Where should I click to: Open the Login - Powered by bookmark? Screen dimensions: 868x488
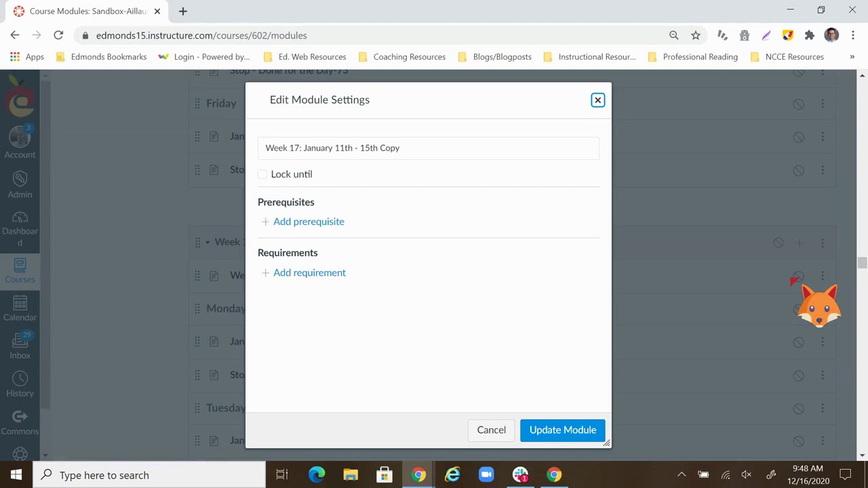point(204,57)
